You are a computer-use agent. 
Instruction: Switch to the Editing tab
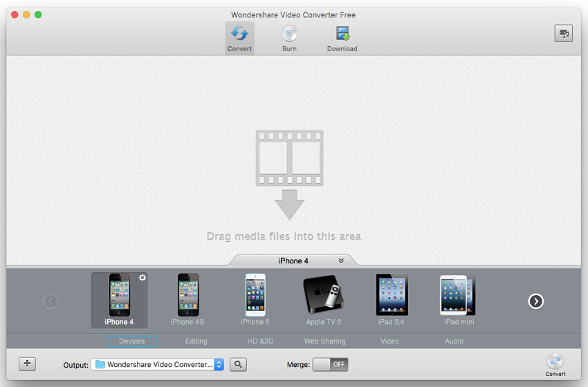point(196,341)
